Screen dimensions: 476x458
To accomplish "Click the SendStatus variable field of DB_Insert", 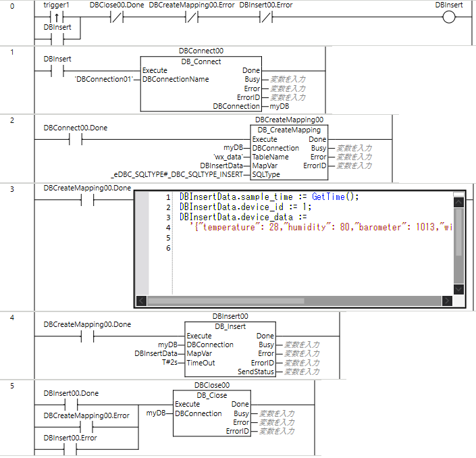I will click(x=301, y=372).
